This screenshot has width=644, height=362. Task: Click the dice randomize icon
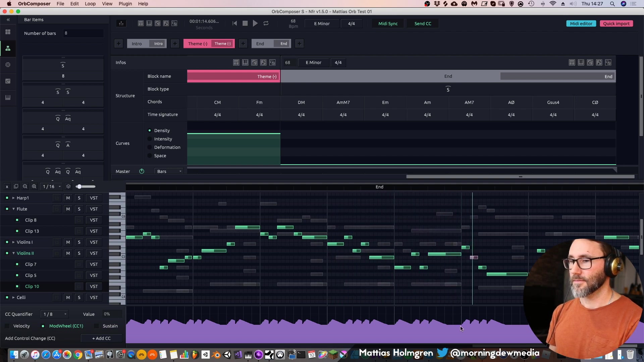click(x=68, y=187)
